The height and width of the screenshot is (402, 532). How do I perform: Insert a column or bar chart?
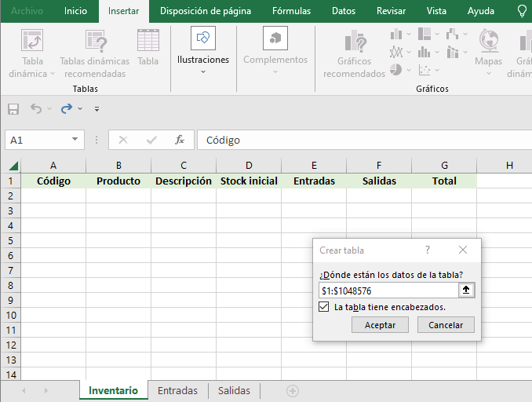pos(396,34)
